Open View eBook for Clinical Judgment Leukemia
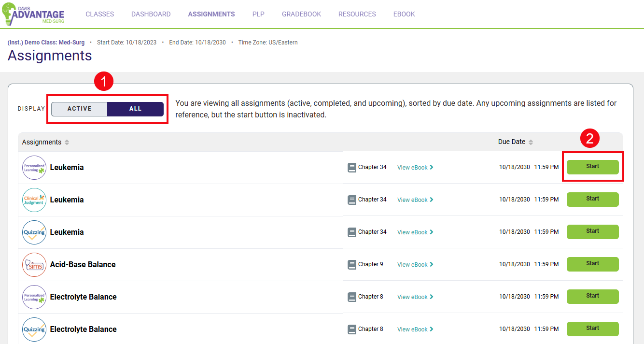Image resolution: width=644 pixels, height=344 pixels. click(x=415, y=200)
